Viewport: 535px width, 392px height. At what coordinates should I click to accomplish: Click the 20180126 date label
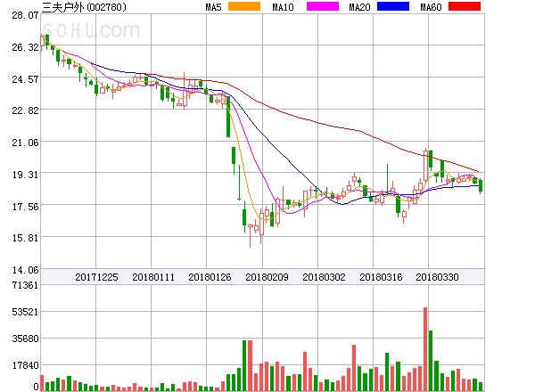click(210, 277)
